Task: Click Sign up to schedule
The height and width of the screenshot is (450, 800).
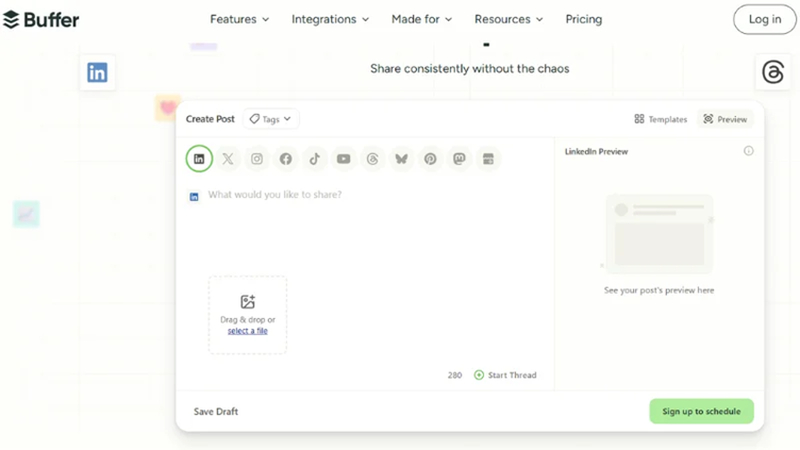Action: [702, 411]
